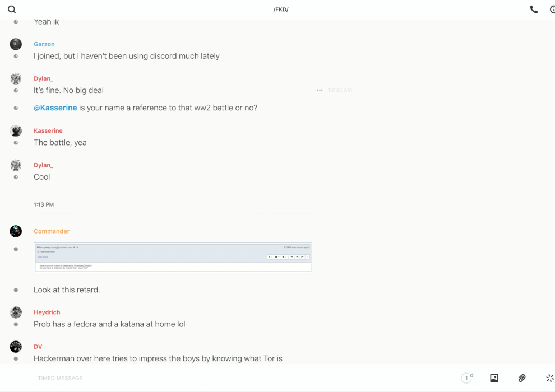Click Dylan_ avatar above the "Cool" message
The width and height of the screenshot is (555, 392).
point(16,165)
